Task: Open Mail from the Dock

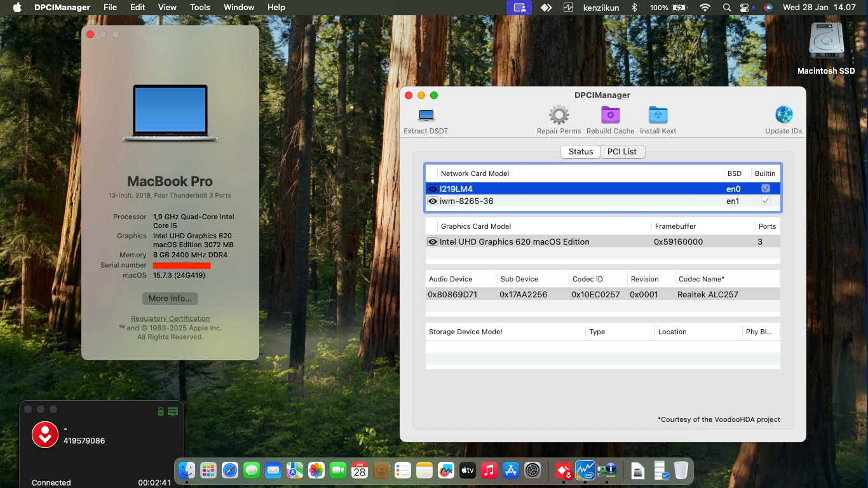Action: click(273, 470)
